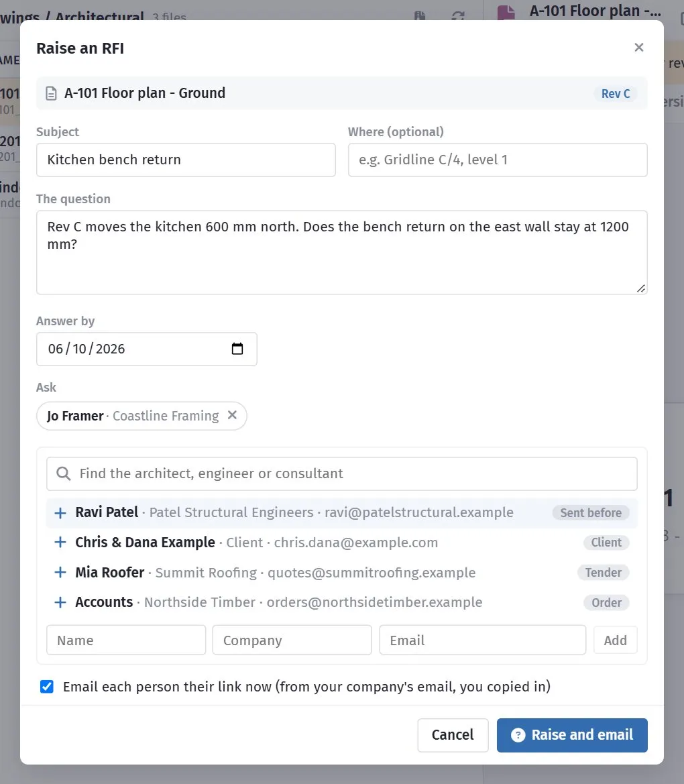Click the Add button for new contact

coord(616,640)
